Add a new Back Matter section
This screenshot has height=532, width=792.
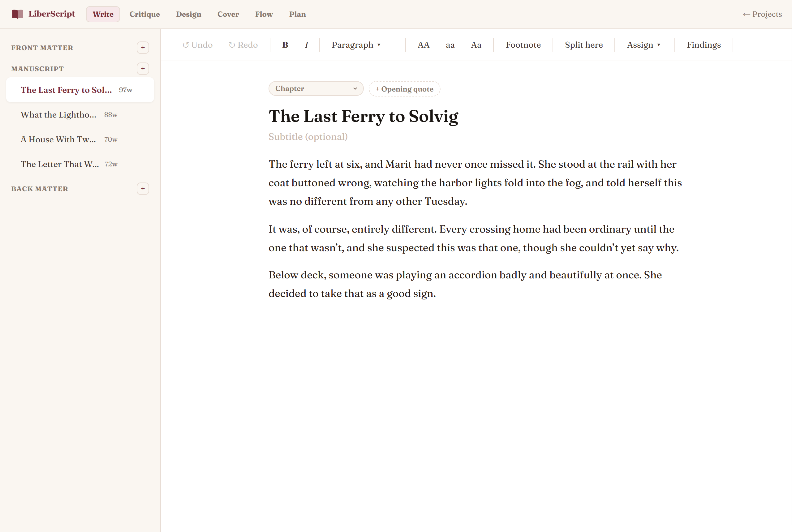coord(143,189)
